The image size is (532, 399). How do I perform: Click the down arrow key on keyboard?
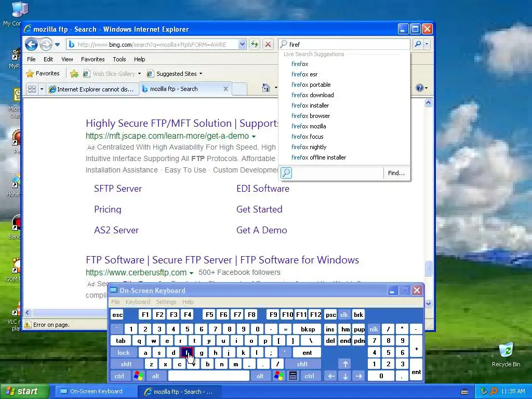coord(345,376)
